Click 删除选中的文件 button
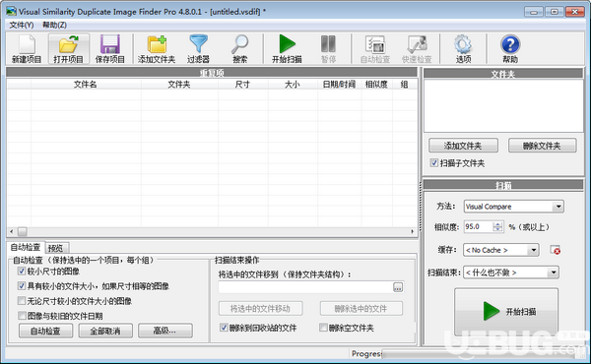Screen dimensions: 591x364 361,309
